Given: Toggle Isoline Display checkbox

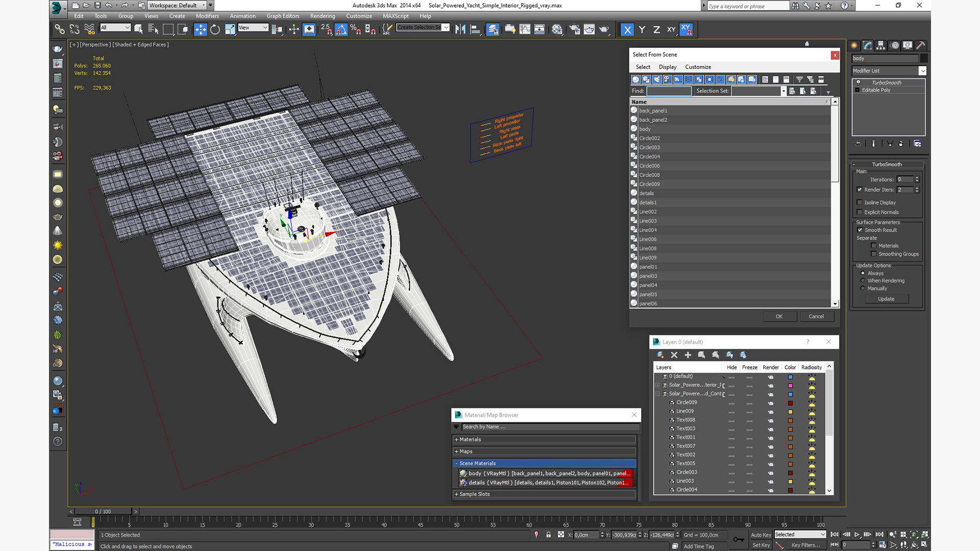Looking at the screenshot, I should coord(860,202).
